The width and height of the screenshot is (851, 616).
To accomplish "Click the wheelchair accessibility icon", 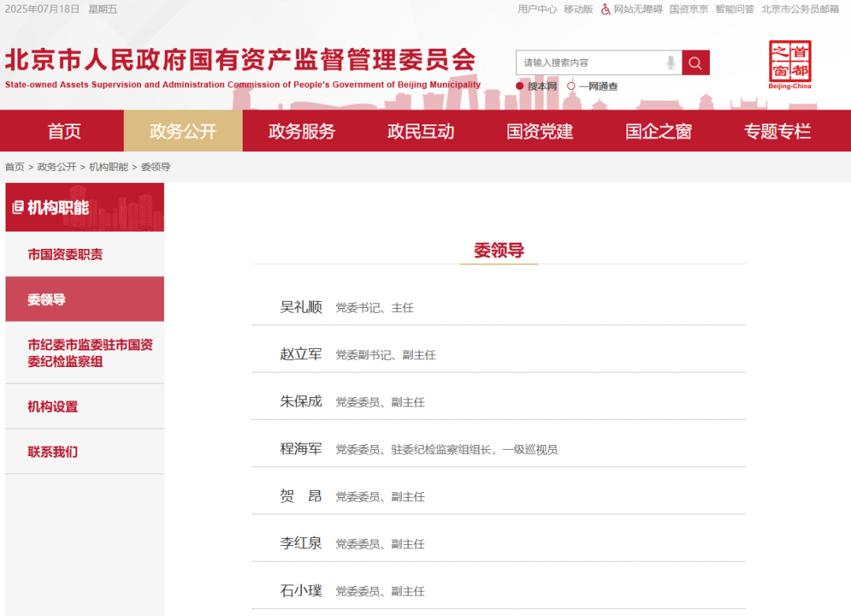I will (606, 9).
